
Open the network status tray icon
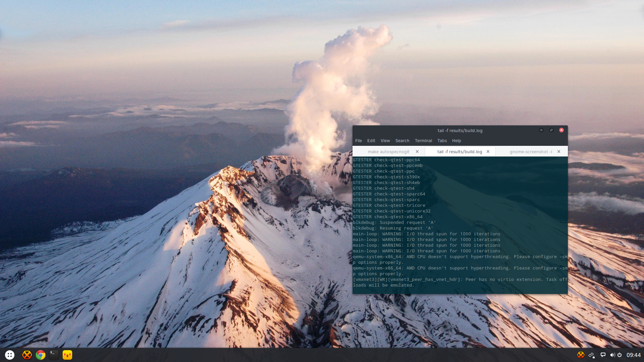pos(592,355)
